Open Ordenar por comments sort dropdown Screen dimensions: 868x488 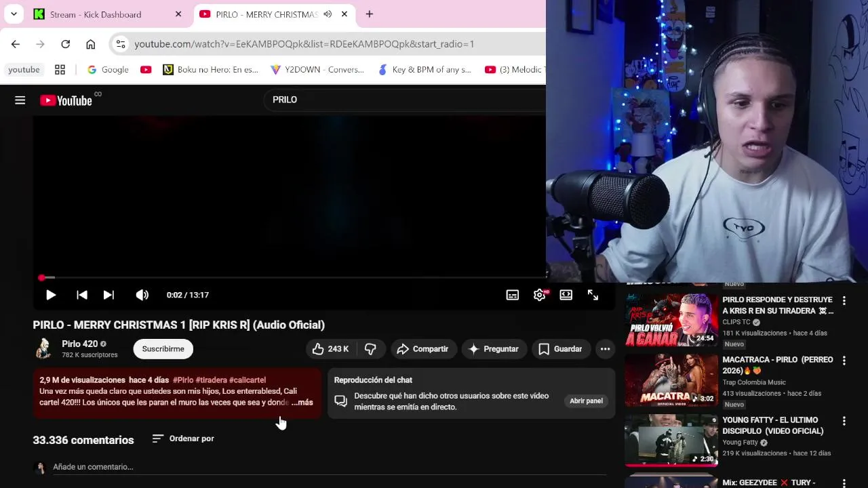tap(183, 439)
